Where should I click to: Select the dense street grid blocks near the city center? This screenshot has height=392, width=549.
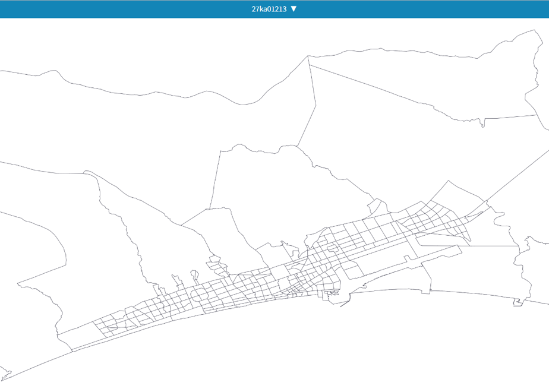(301, 277)
